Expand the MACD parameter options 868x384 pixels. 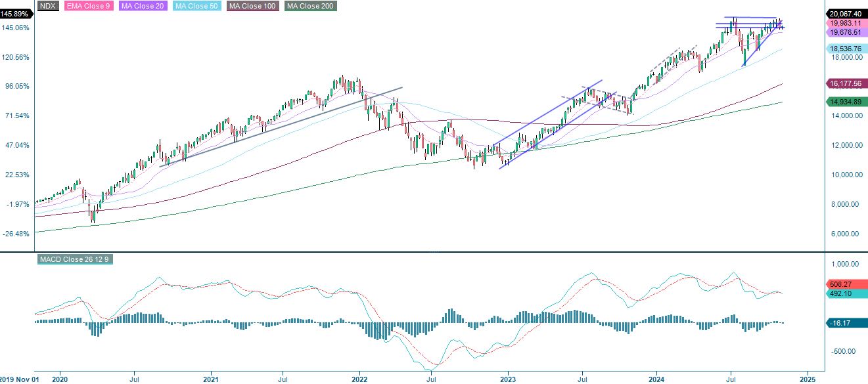point(77,259)
